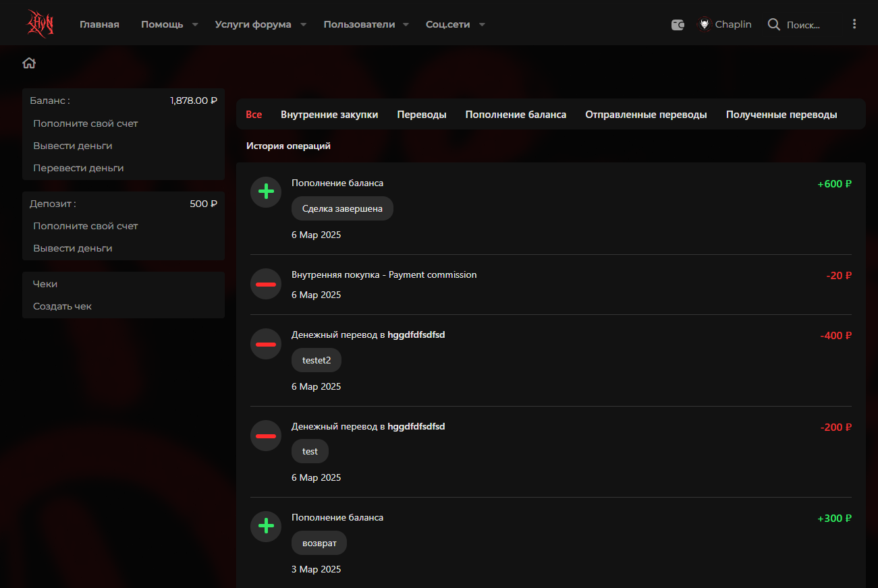This screenshot has height=588, width=878.
Task: Click the red forum logo
Action: point(40,24)
